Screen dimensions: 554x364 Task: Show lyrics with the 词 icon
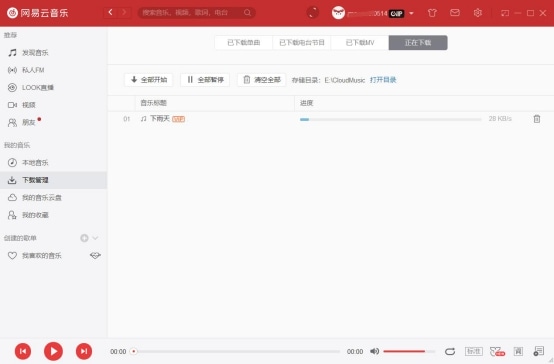coord(518,351)
